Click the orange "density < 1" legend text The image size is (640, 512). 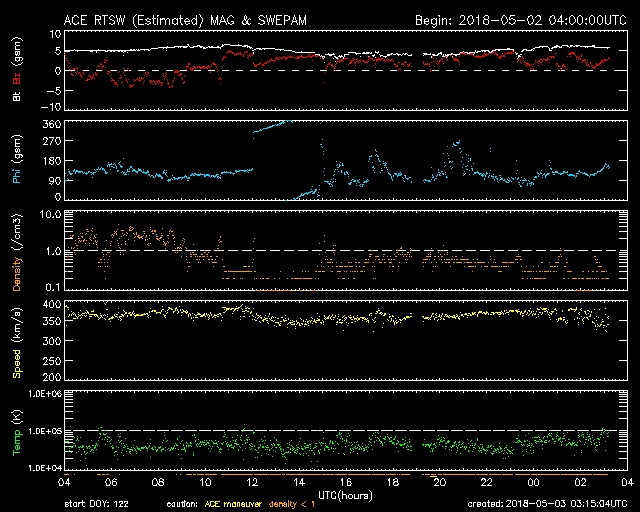point(291,504)
